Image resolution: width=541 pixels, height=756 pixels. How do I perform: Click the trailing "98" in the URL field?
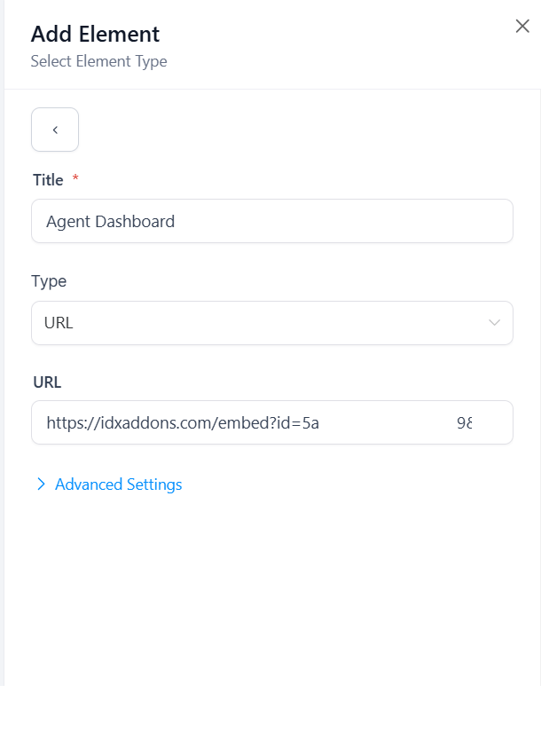(464, 423)
